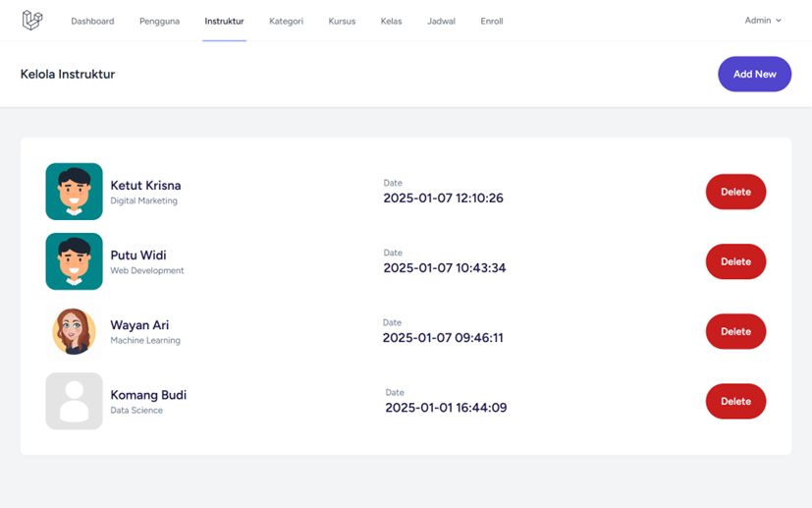Select the name Wayan Ari
Viewport: 812px width, 508px height.
coord(139,325)
